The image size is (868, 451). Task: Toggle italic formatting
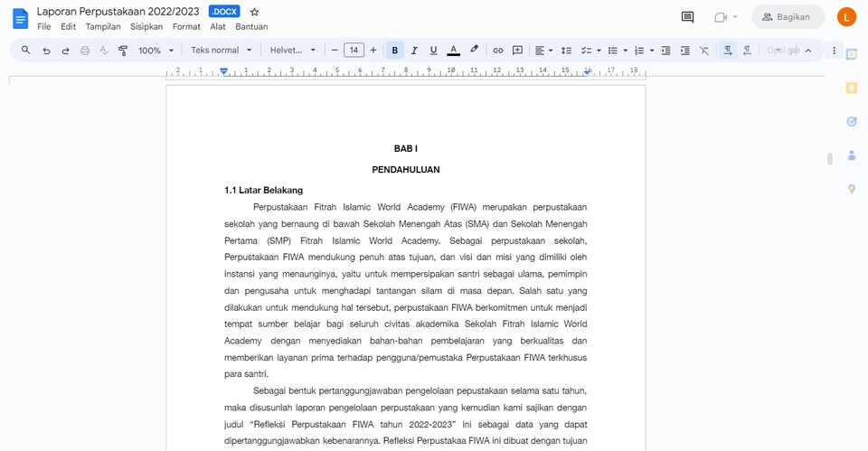coord(414,51)
